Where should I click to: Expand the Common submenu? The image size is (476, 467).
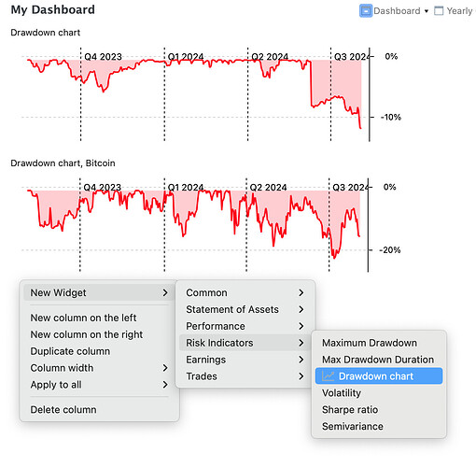pyautogui.click(x=245, y=292)
